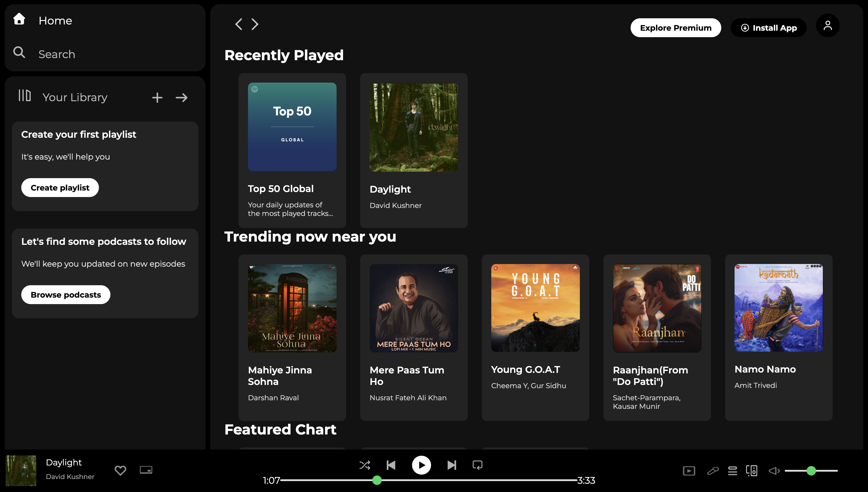The height and width of the screenshot is (492, 868).
Task: Expand Your Library with arrow icon
Action: pyautogui.click(x=182, y=98)
